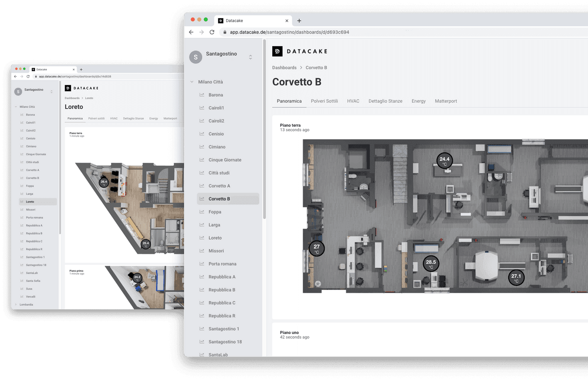Close the Datacake tab in the front window
Screen dimensions: 588x381
pos(287,21)
